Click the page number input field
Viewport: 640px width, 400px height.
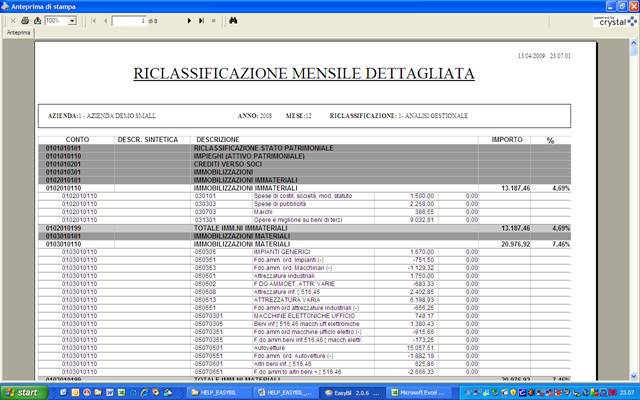pyautogui.click(x=129, y=20)
